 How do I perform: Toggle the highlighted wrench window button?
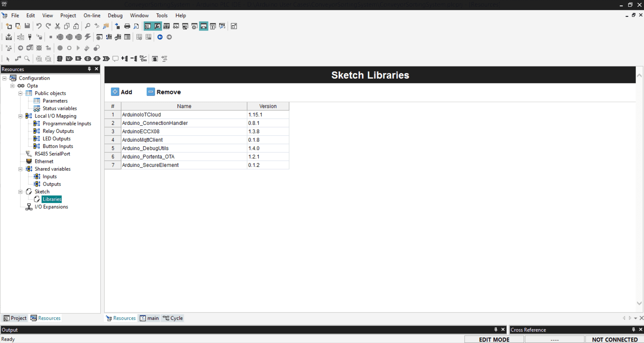click(x=157, y=26)
